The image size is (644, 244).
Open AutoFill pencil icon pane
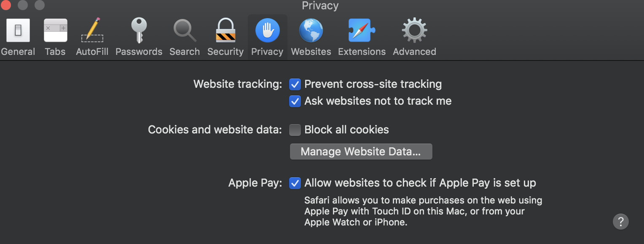tap(92, 31)
